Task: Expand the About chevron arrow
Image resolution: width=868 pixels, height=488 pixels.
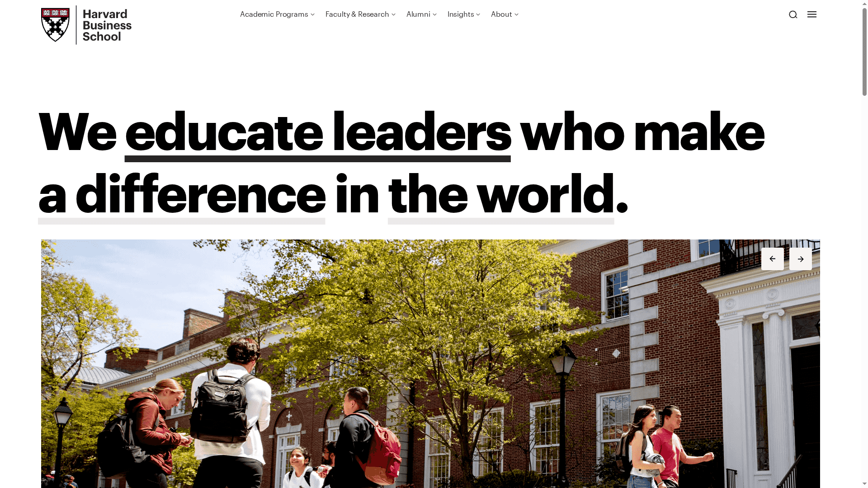Action: coord(516,14)
